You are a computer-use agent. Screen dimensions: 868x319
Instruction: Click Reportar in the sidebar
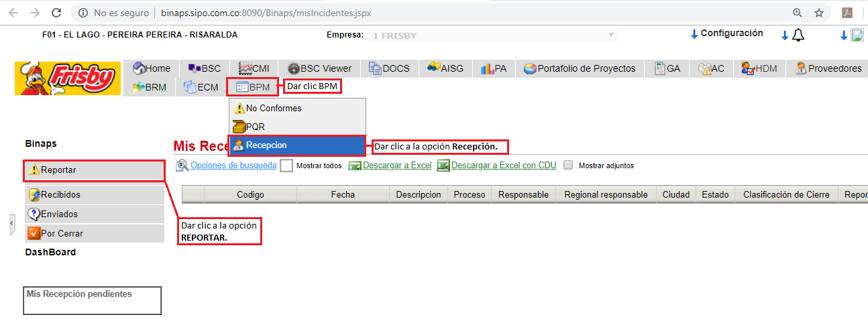[94, 170]
